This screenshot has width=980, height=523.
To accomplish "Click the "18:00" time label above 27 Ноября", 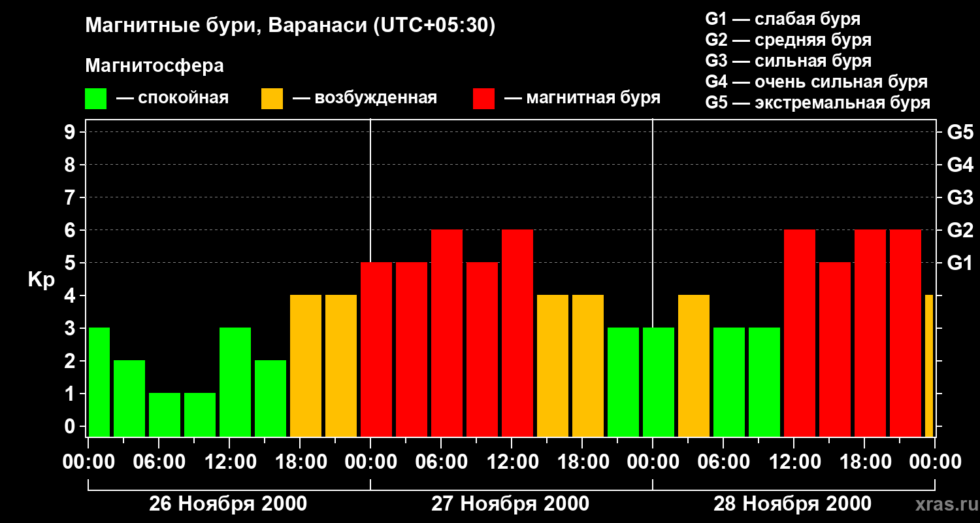I will [x=582, y=462].
